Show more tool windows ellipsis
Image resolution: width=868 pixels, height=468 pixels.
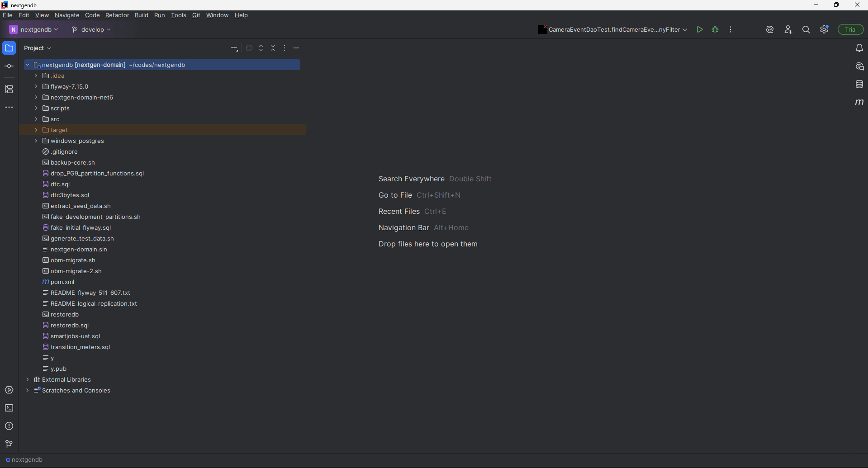tap(9, 107)
